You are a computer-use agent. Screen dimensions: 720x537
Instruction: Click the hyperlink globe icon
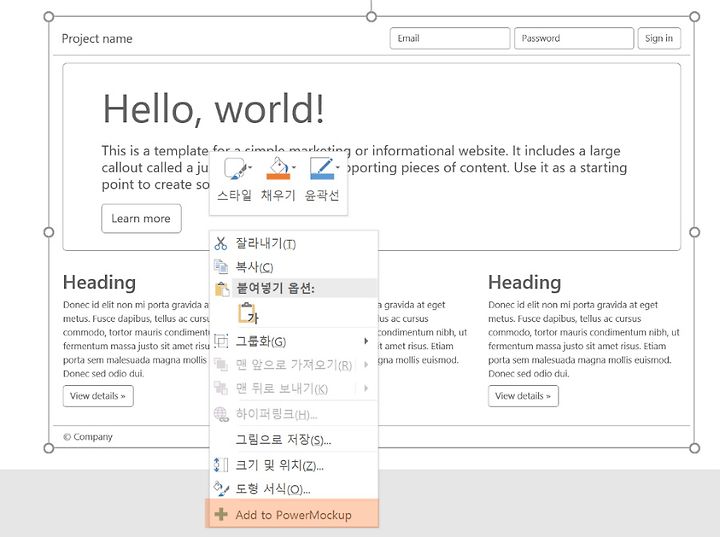221,414
